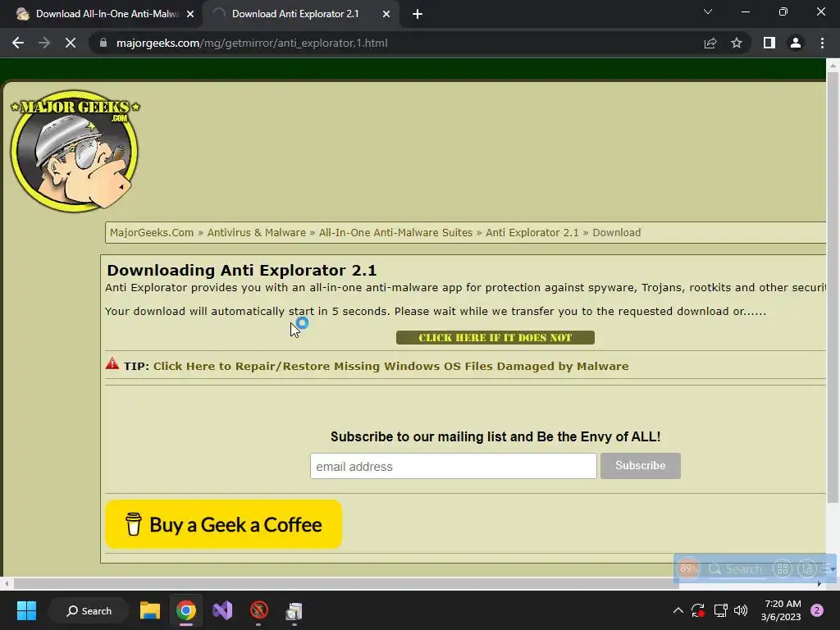Click the sync status tray icon
The height and width of the screenshot is (630, 840).
[x=697, y=610]
